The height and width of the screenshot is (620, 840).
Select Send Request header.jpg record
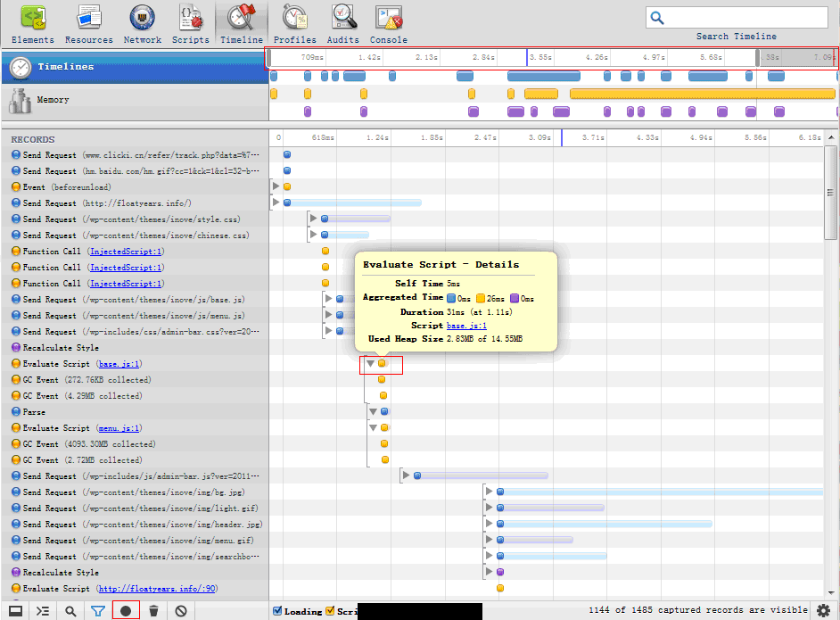coord(135,524)
